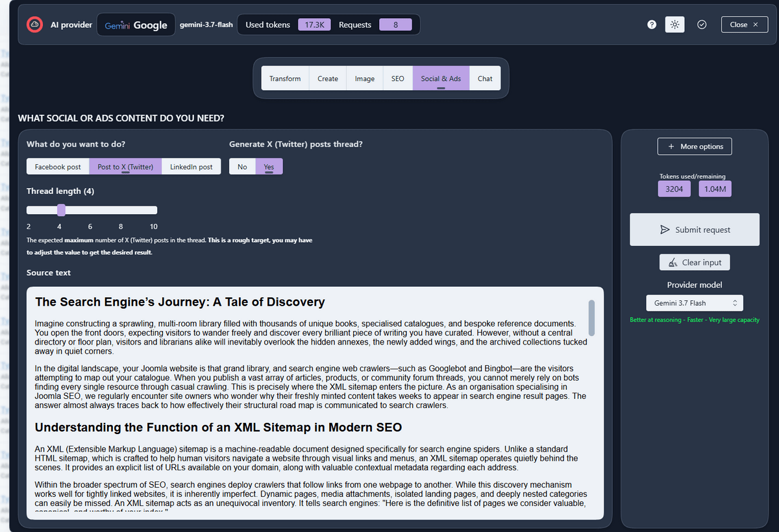Click inside the Source text editor area
The image size is (779, 532).
(315, 403)
